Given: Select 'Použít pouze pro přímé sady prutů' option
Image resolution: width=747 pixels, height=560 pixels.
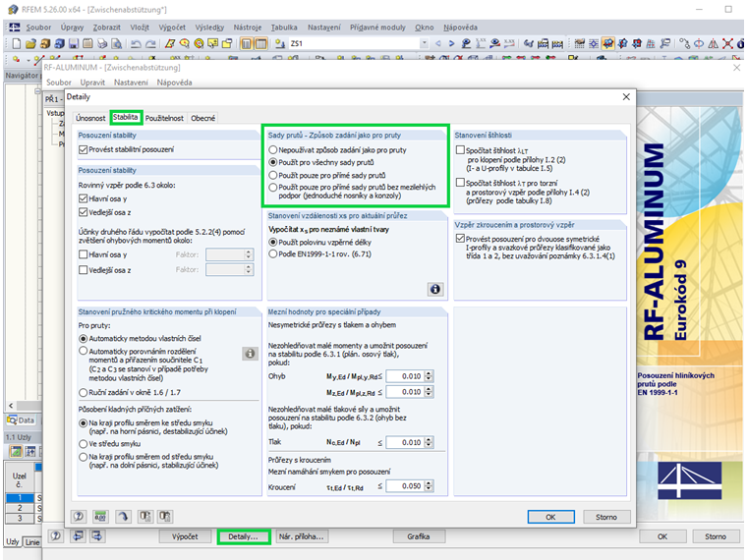Looking at the screenshot, I should click(x=273, y=175).
